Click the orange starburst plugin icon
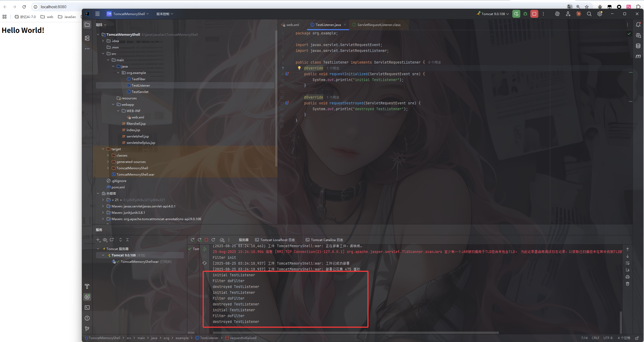 (579, 14)
